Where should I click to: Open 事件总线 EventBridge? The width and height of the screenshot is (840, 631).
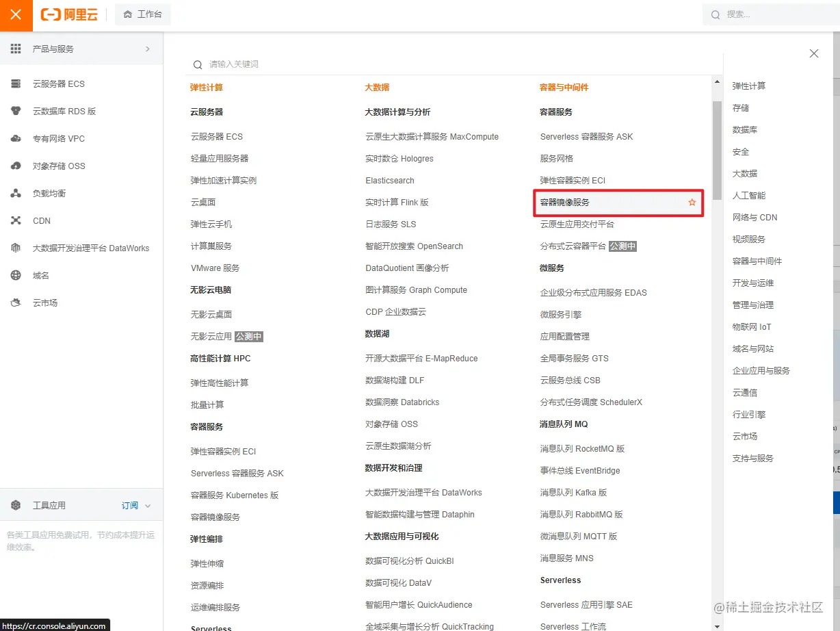[x=580, y=471]
